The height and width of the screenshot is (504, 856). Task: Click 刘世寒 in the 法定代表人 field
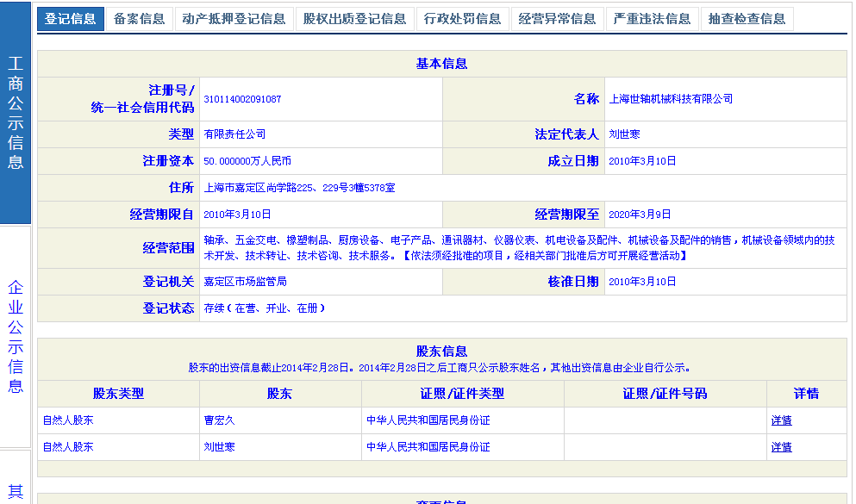pos(623,134)
